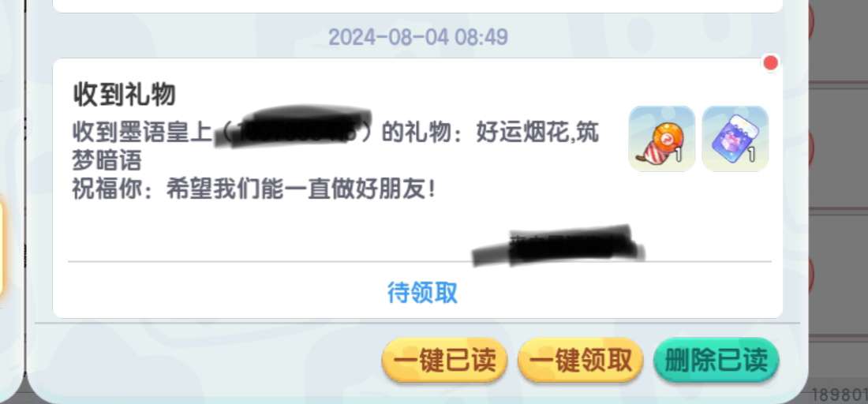Open the 收到礼物 mail title
This screenshot has height=404, width=868.
tap(125, 95)
